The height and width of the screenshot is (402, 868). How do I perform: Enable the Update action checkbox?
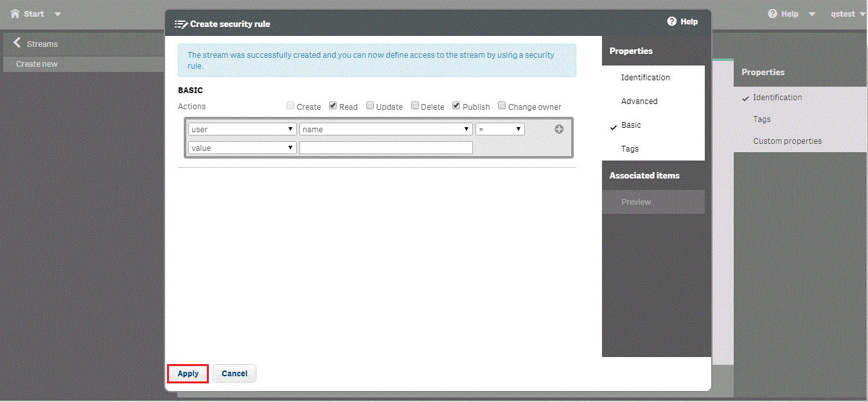pyautogui.click(x=370, y=106)
